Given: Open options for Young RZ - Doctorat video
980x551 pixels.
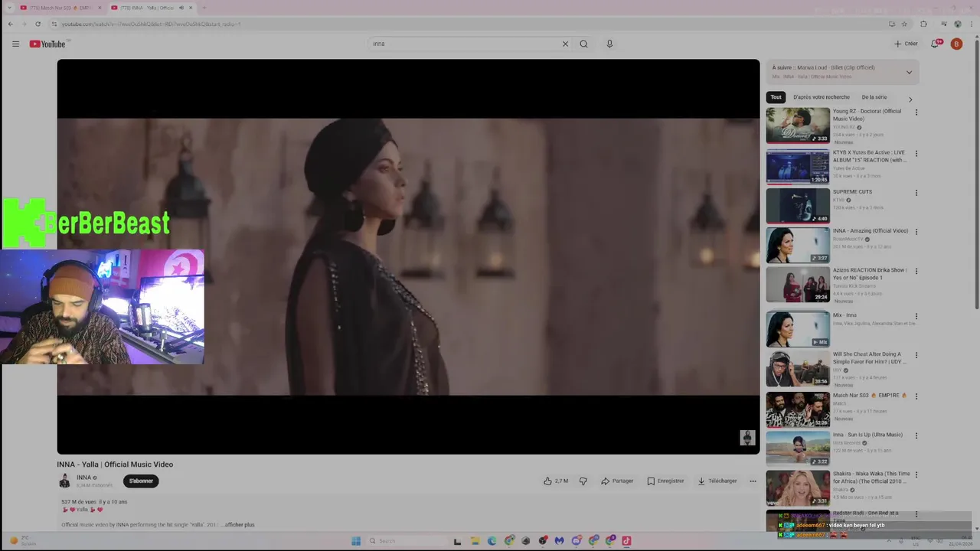Looking at the screenshot, I should coord(916,112).
